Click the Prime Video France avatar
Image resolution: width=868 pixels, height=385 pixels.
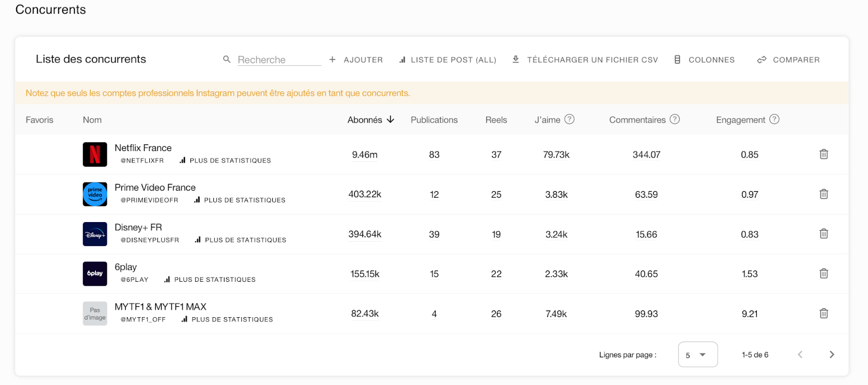pos(95,194)
